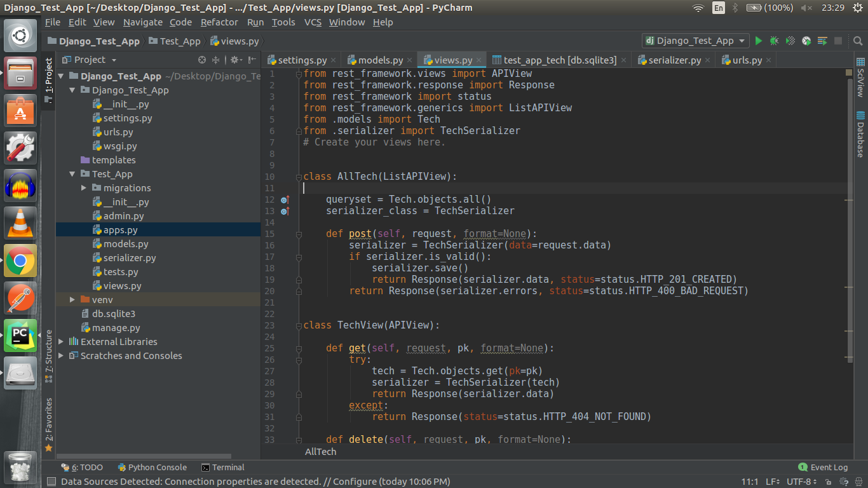Toggle fold for class AllTech
The height and width of the screenshot is (488, 868).
[x=299, y=177]
